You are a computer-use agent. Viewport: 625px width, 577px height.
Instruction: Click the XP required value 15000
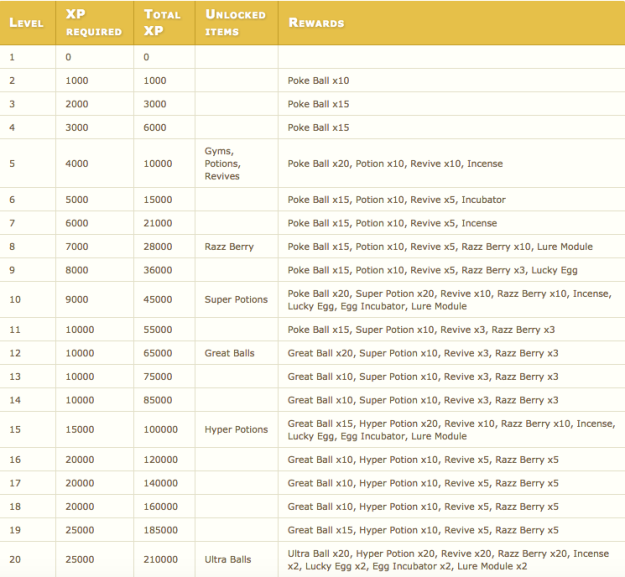pos(83,429)
